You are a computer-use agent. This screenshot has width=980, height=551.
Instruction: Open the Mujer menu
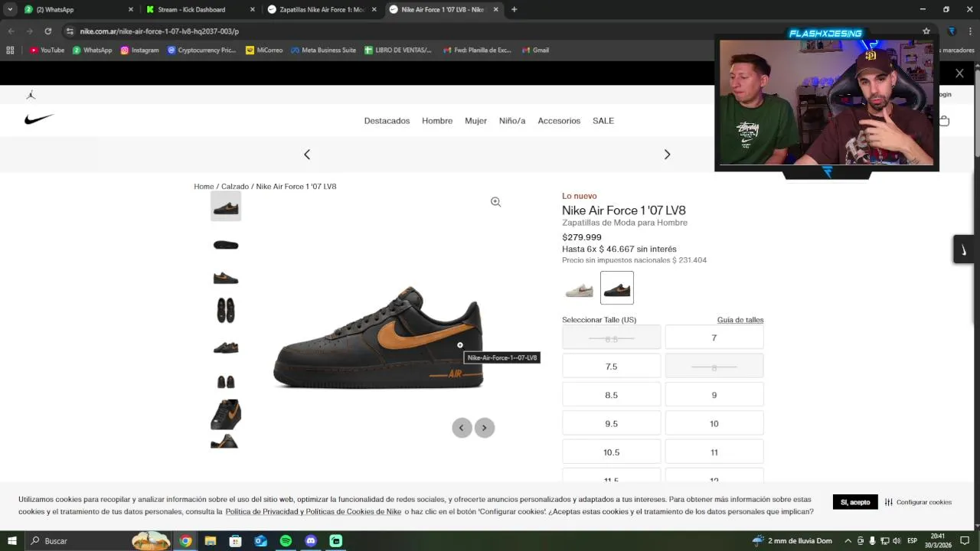click(475, 121)
